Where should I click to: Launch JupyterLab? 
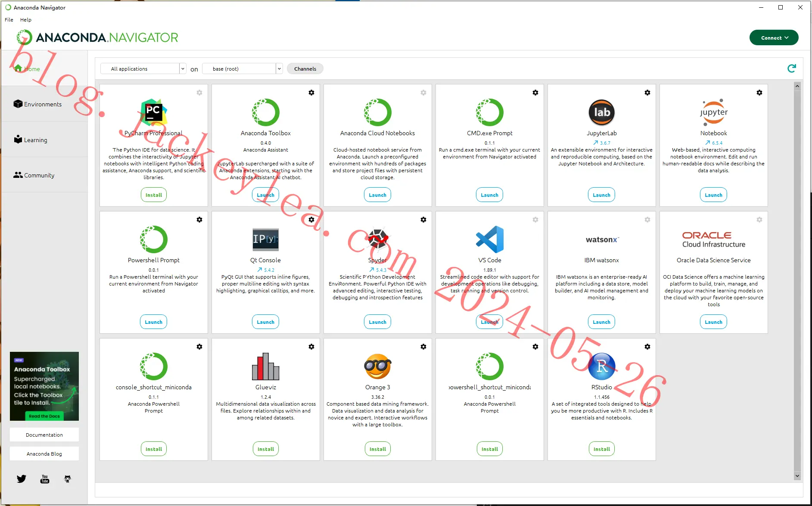[602, 195]
